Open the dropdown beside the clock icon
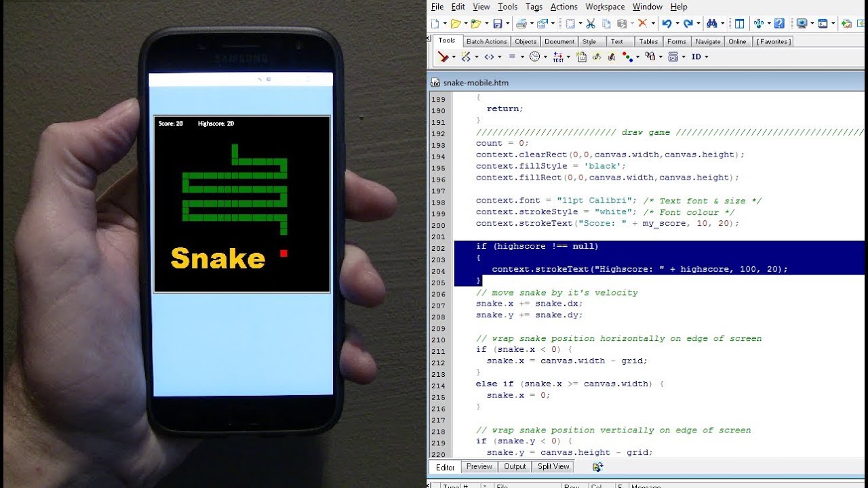 coord(545,57)
